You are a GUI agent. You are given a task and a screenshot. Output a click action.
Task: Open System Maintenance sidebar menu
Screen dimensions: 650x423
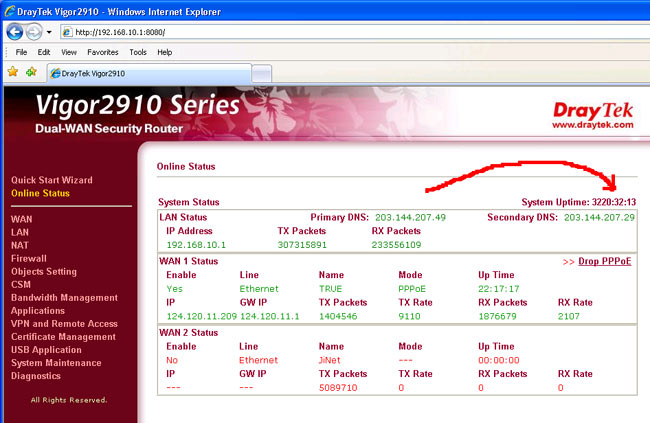tap(56, 363)
